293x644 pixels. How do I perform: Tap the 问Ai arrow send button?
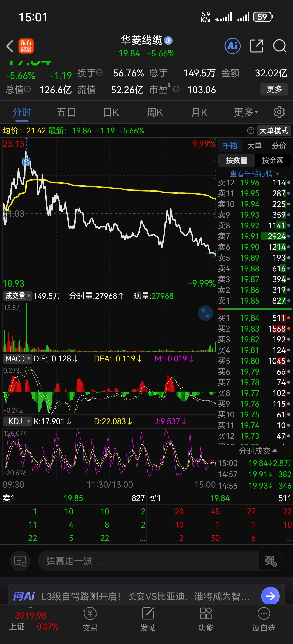[270, 596]
